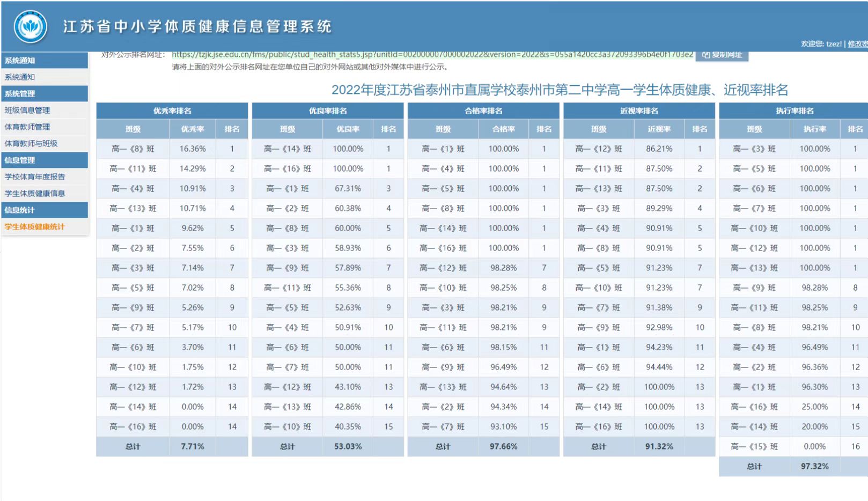Click the 7.55% excellence rate cell
This screenshot has width=868, height=501.
coord(193,248)
